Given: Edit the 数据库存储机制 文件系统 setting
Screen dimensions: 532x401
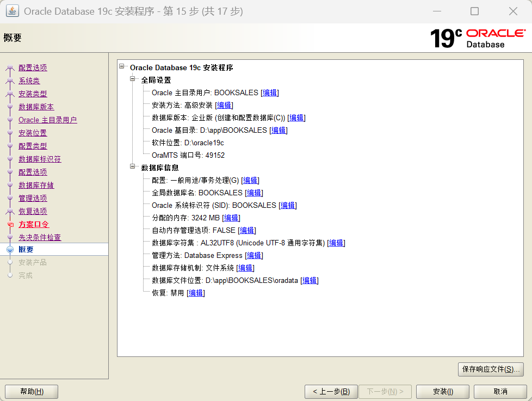Looking at the screenshot, I should pyautogui.click(x=245, y=268).
